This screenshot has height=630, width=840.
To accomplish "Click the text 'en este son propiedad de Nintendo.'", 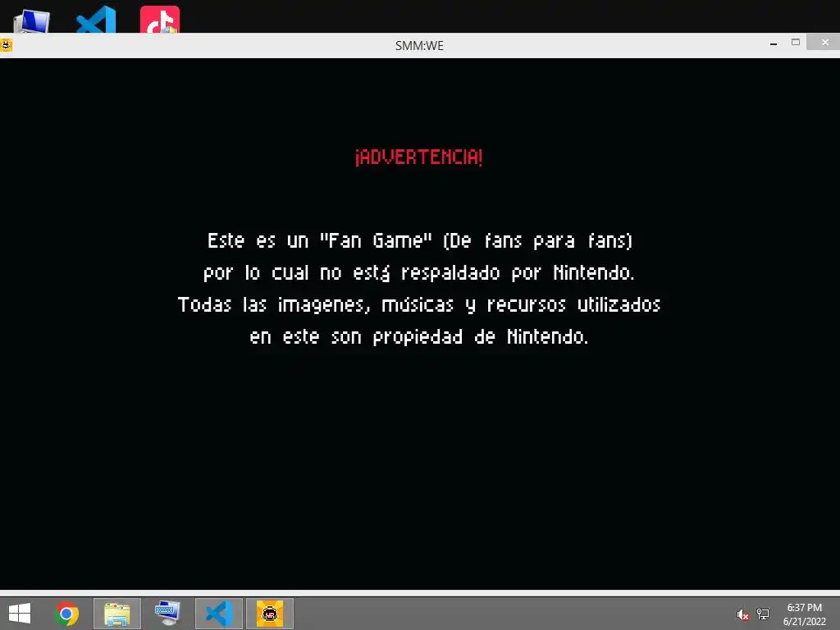I will (419, 337).
